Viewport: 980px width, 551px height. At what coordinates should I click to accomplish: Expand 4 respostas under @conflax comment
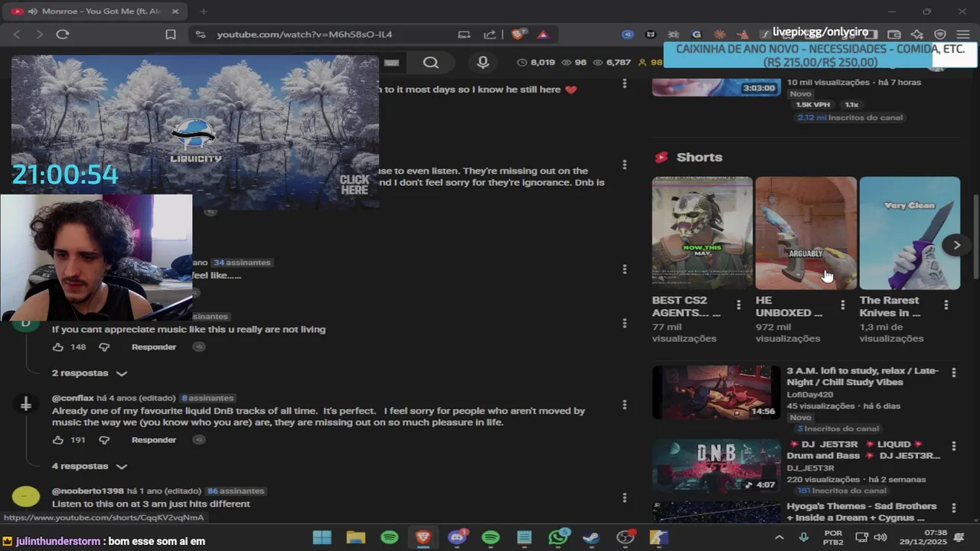pos(89,466)
